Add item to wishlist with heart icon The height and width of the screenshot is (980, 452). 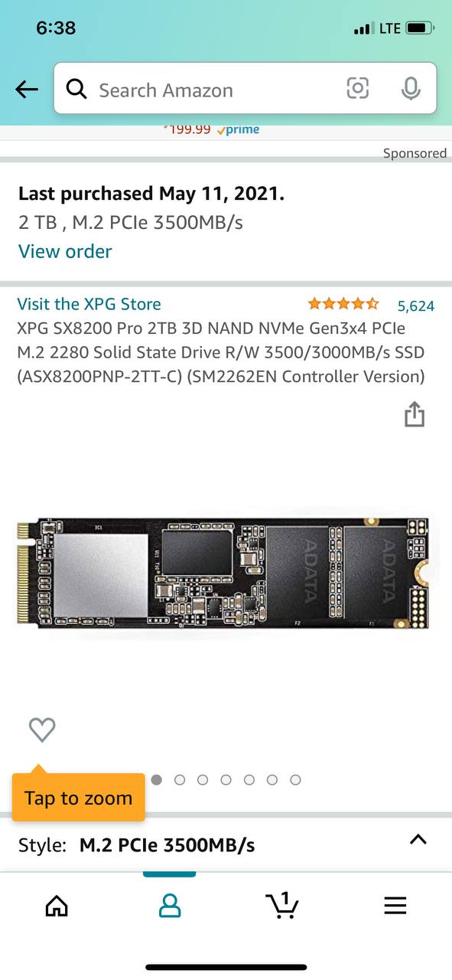(x=42, y=730)
